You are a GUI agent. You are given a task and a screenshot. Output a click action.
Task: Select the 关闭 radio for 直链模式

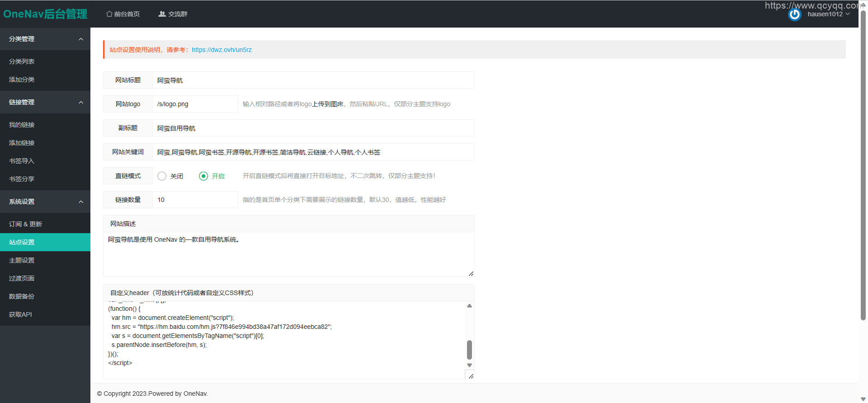162,176
